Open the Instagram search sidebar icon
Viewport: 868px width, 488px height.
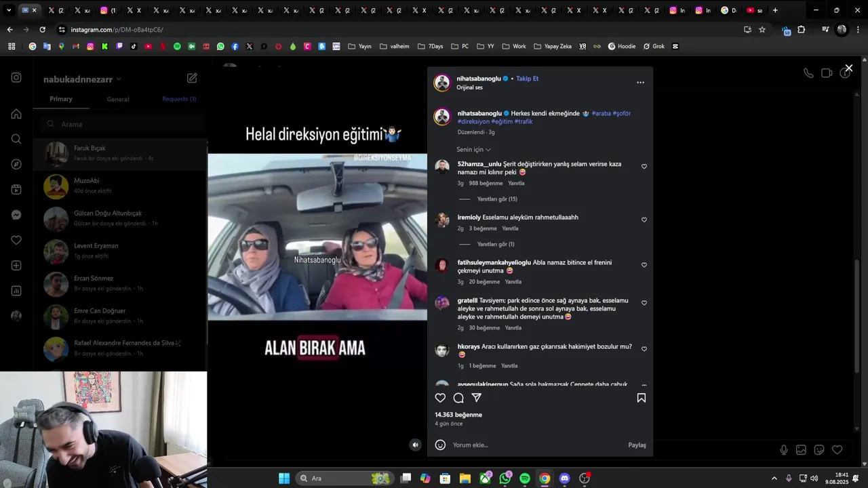[x=16, y=139]
